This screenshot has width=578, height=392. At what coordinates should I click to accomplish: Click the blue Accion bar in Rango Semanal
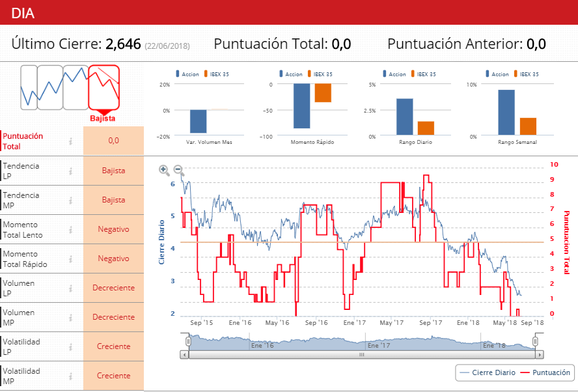[506, 113]
